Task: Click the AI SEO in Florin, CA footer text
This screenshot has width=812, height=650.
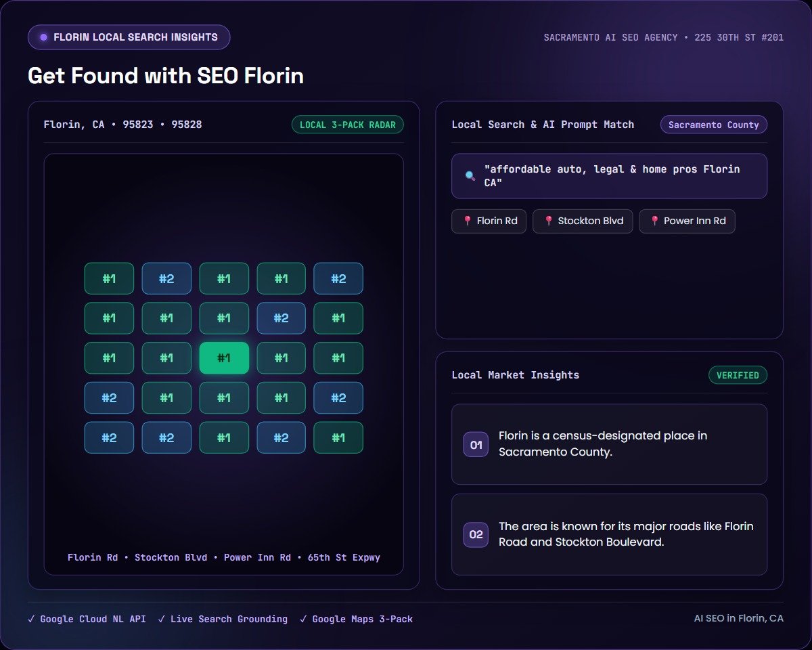Action: tap(739, 618)
